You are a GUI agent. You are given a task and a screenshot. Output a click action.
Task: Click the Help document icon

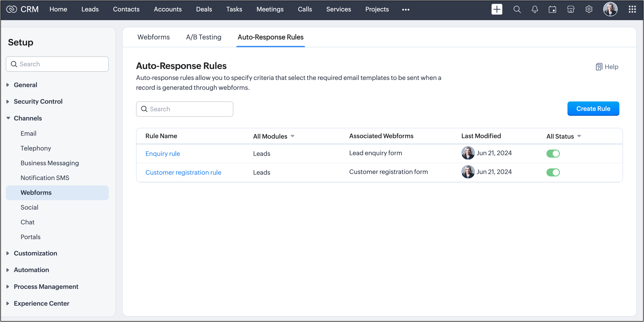599,67
